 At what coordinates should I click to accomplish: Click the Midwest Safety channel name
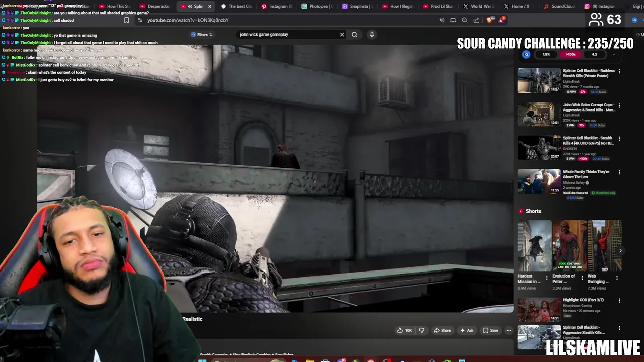click(574, 183)
